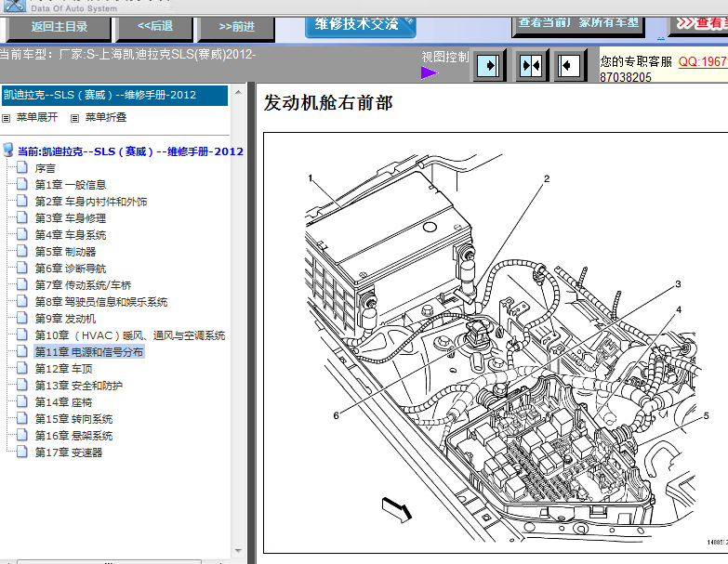Image resolution: width=728 pixels, height=564 pixels.
Task: Click the 凯迪拉克--SLS（赛威）--维修手册-2012 header bar
Action: pyautogui.click(x=114, y=95)
